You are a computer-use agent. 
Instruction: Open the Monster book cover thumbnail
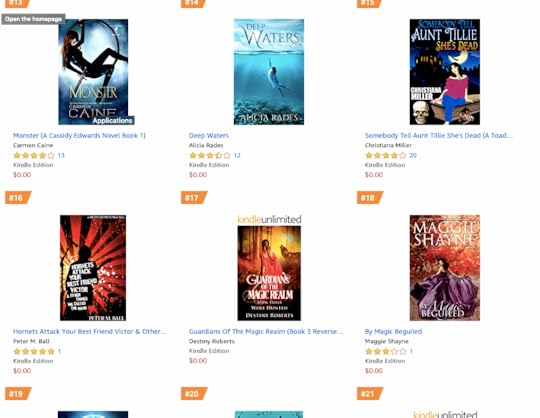tap(93, 72)
